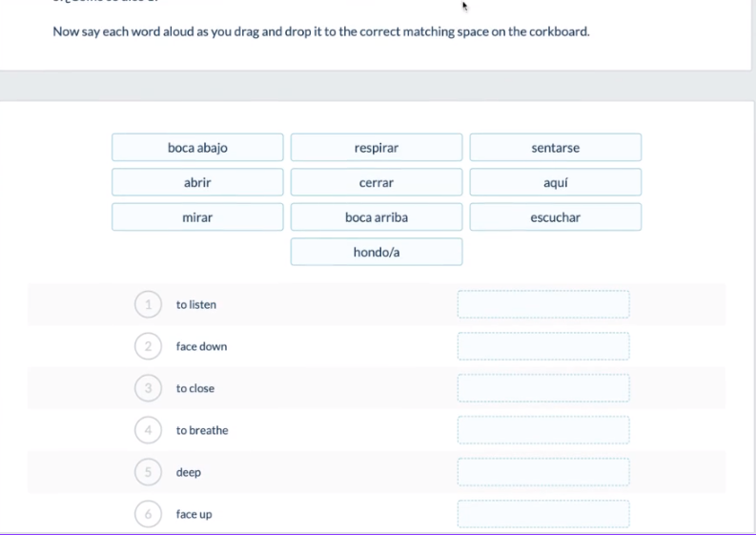
Task: Select the 'cerrar' word tile
Action: coord(377,182)
